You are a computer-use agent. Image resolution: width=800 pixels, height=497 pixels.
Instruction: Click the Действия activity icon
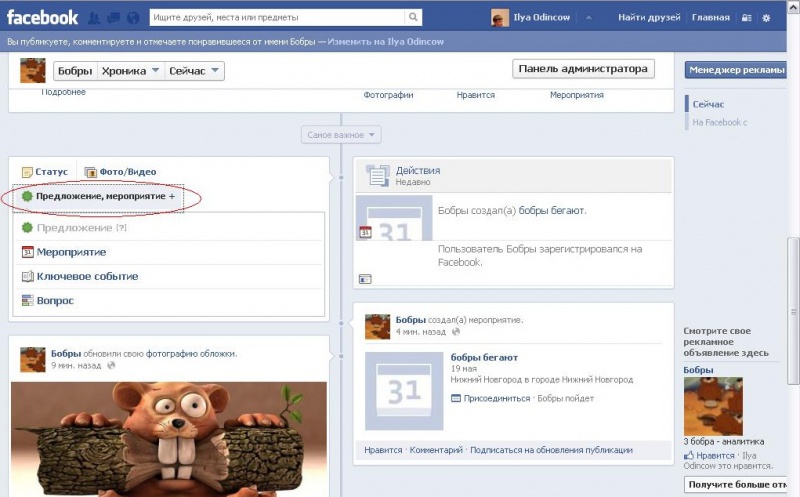pos(378,175)
